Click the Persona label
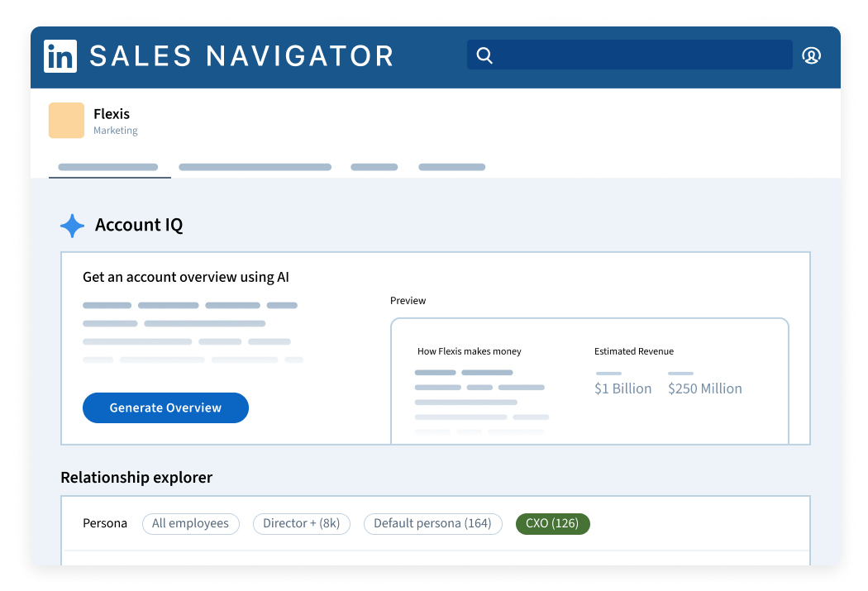The image size is (868, 591). click(x=105, y=523)
